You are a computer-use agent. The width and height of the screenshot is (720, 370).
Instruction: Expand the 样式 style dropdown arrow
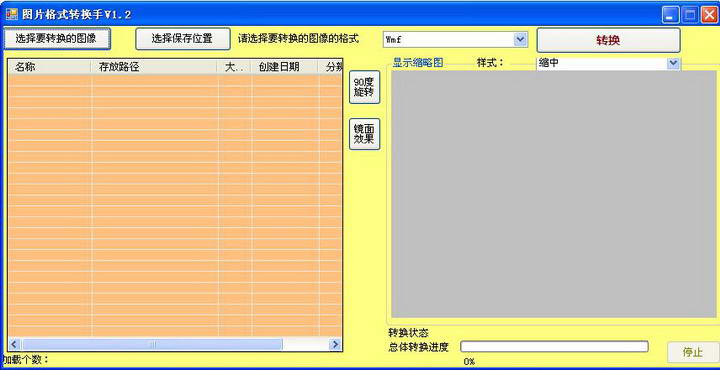(x=673, y=63)
